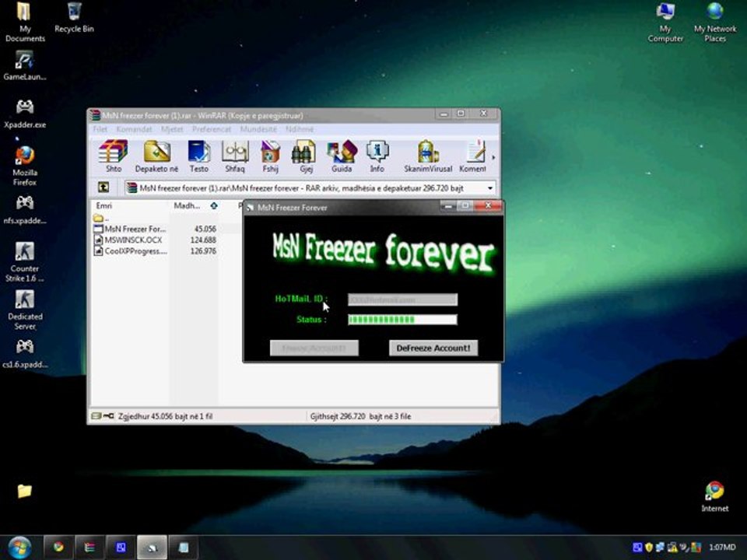Switch to MsN Freezer taskbar button
The image size is (747, 560).
pyautogui.click(x=152, y=547)
